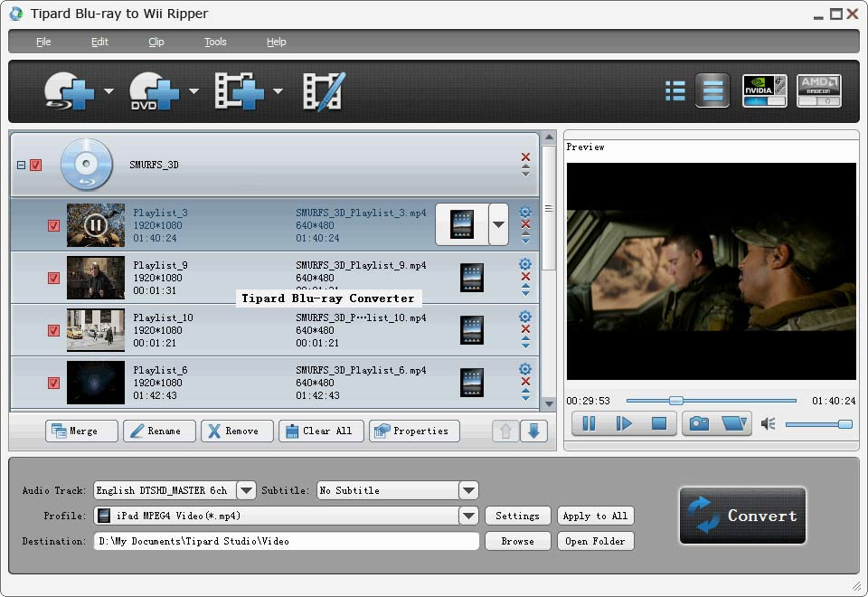Click the Load DVD disc icon
This screenshot has height=597, width=868.
coord(154,90)
